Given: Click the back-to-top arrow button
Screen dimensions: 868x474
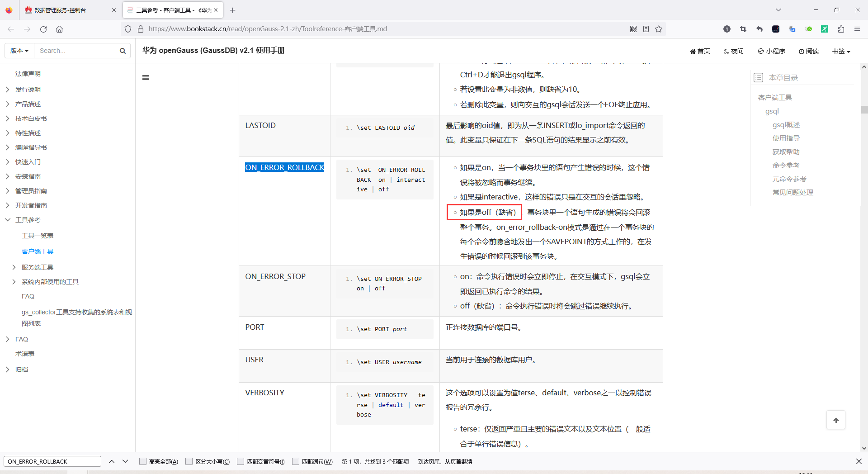Looking at the screenshot, I should pyautogui.click(x=836, y=420).
